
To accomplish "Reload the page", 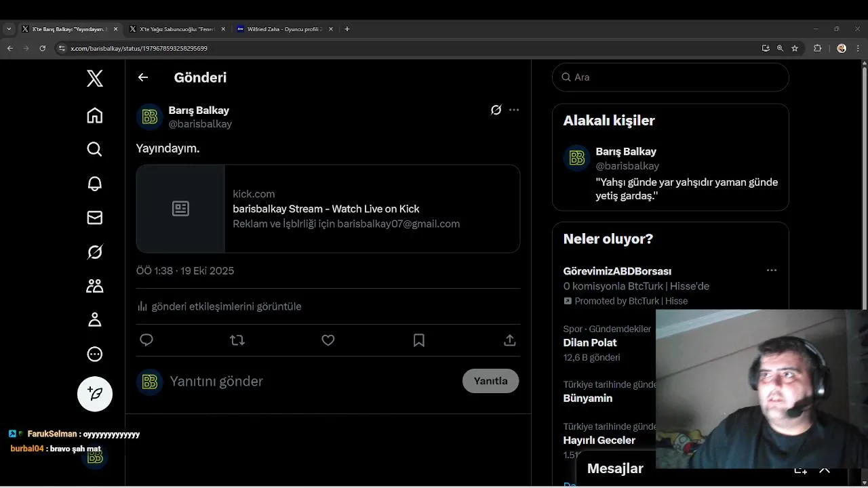I will click(42, 48).
